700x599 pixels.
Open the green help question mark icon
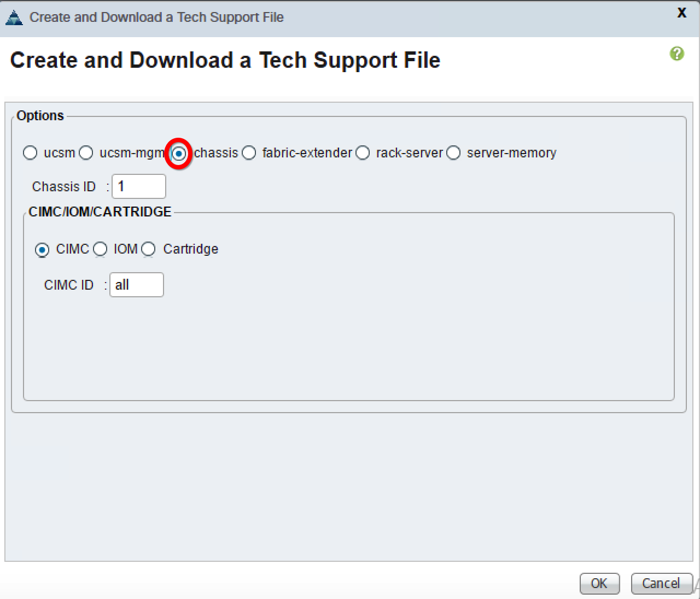pos(677,54)
